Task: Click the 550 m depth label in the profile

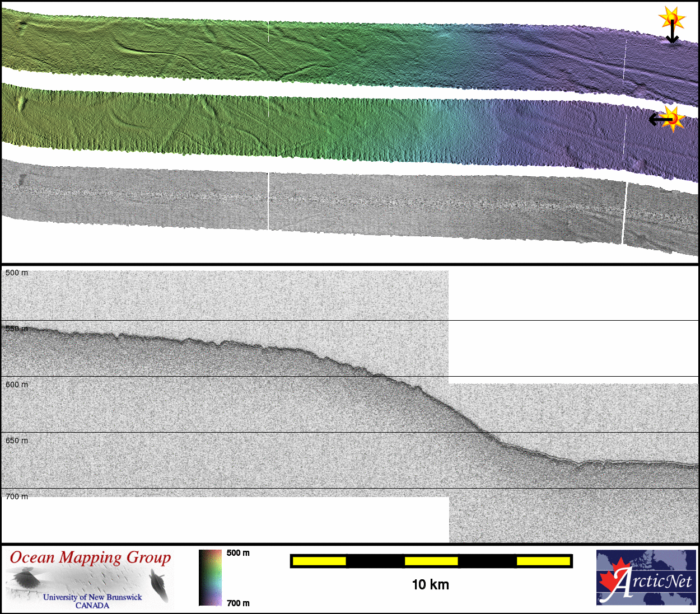Action: (x=16, y=329)
